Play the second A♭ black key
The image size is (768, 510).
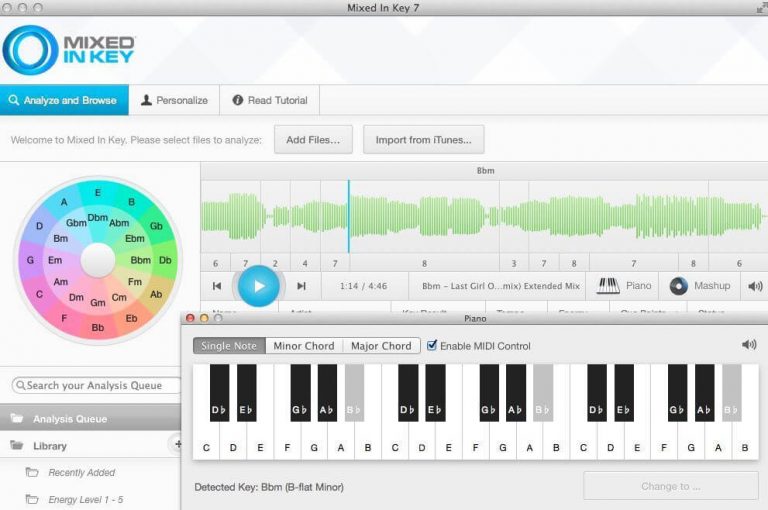point(515,393)
